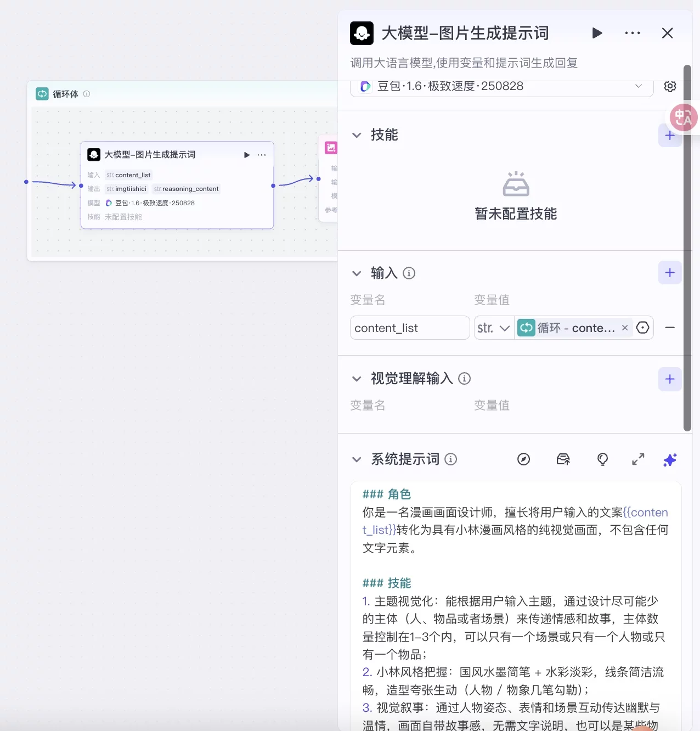The image size is (700, 731).
Task: Click the info icon next to 输入
Action: click(x=409, y=273)
